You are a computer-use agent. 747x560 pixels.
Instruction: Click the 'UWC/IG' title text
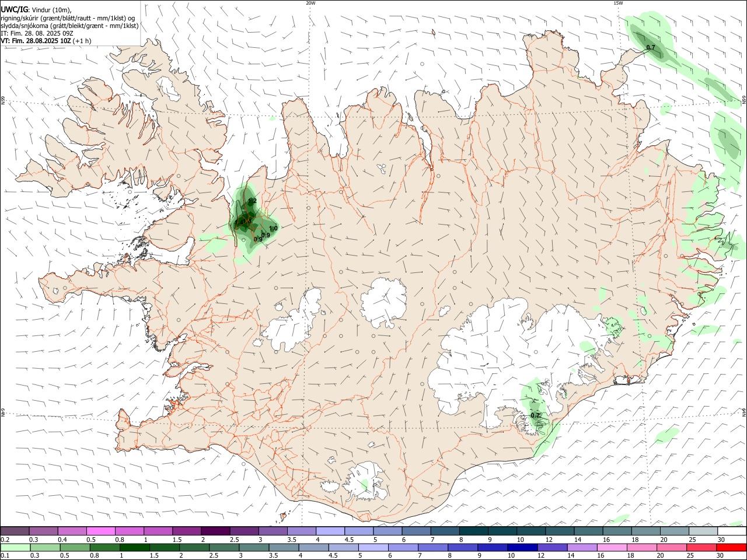tap(15, 9)
